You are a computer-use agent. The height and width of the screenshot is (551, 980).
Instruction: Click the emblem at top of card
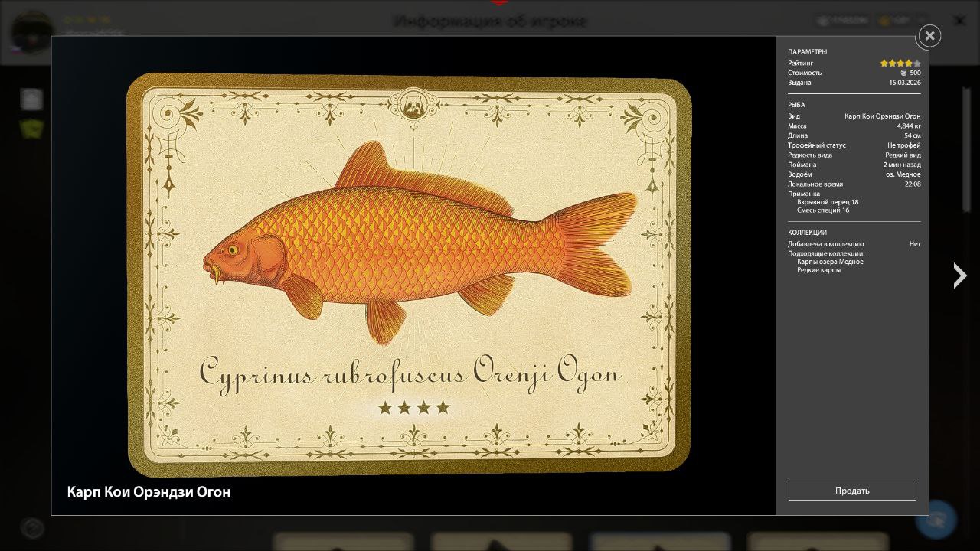[x=413, y=106]
